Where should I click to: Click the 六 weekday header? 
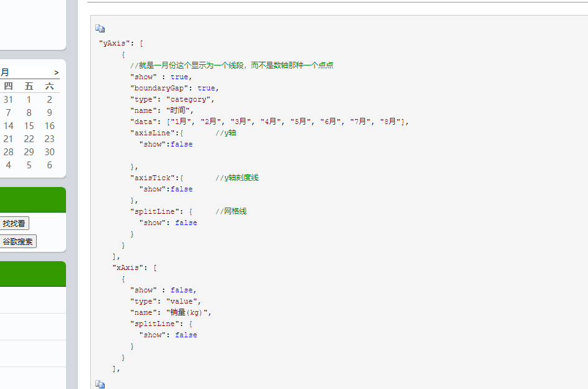tap(49, 86)
